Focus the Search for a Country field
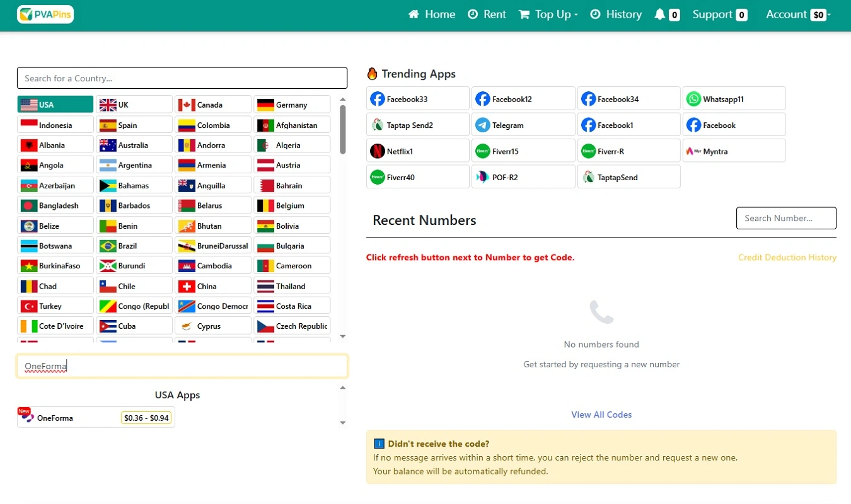The width and height of the screenshot is (851, 504). pos(182,78)
